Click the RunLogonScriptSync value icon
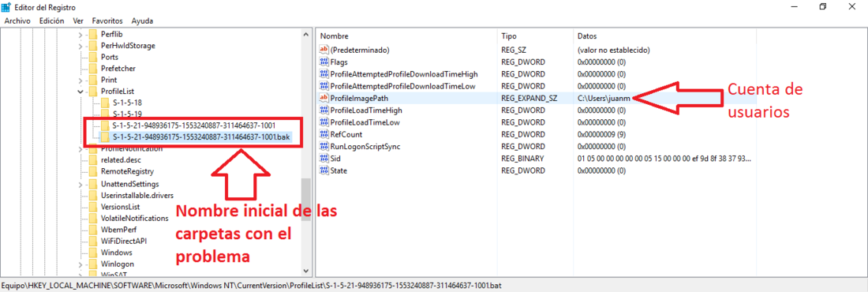The height and width of the screenshot is (292, 868). 324,146
